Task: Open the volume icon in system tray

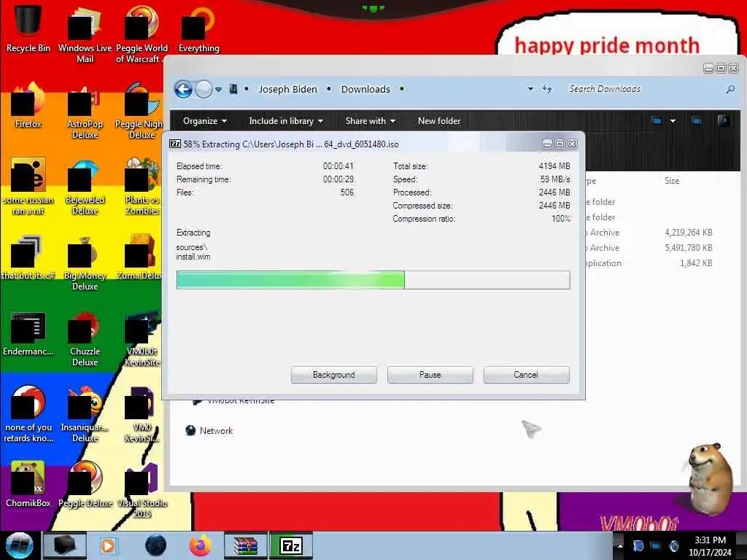Action: point(673,545)
